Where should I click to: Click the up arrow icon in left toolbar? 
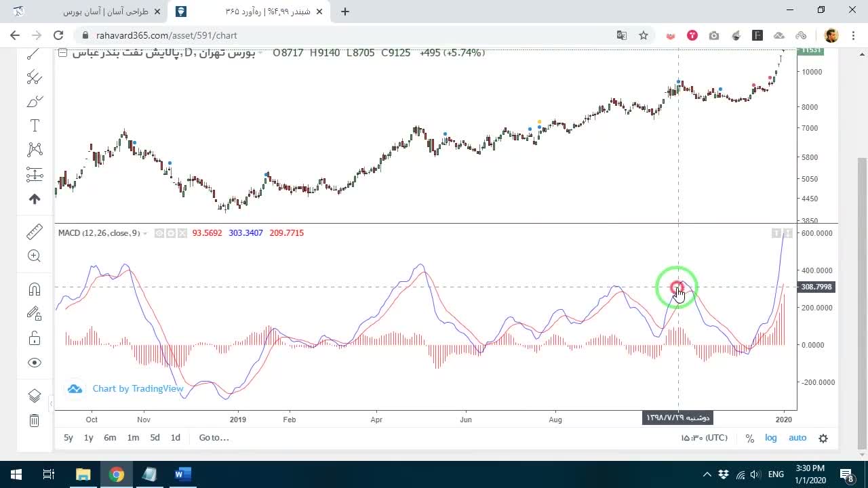pos(35,199)
